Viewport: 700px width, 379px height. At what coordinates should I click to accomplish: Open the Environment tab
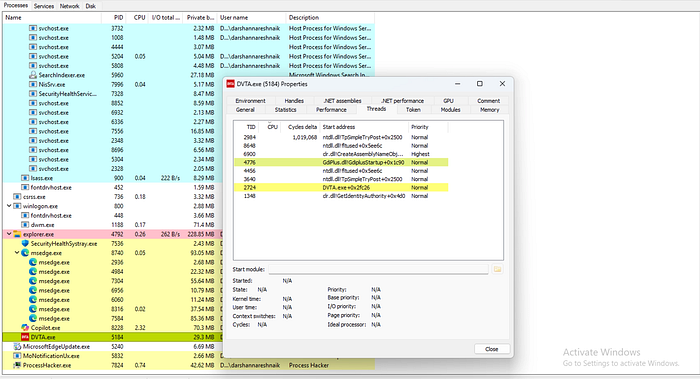(x=250, y=101)
